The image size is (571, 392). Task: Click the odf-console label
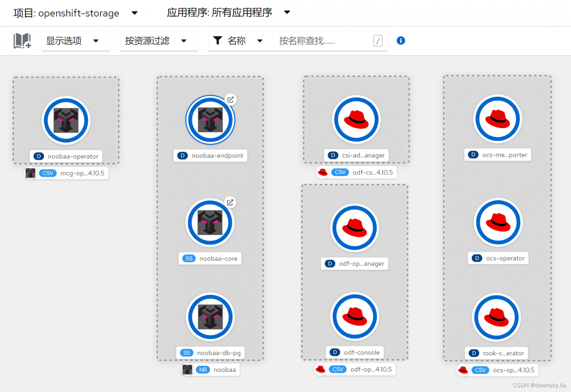[x=355, y=352]
